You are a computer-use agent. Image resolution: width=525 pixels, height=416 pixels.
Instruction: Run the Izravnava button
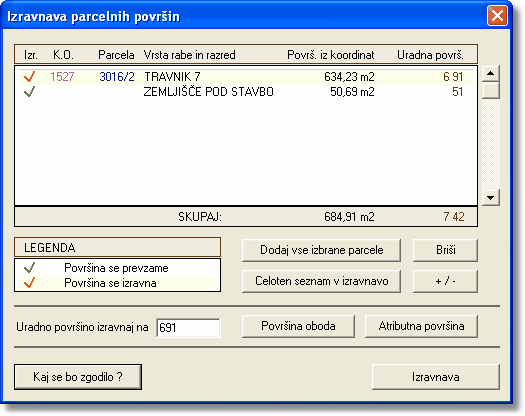coord(436,377)
